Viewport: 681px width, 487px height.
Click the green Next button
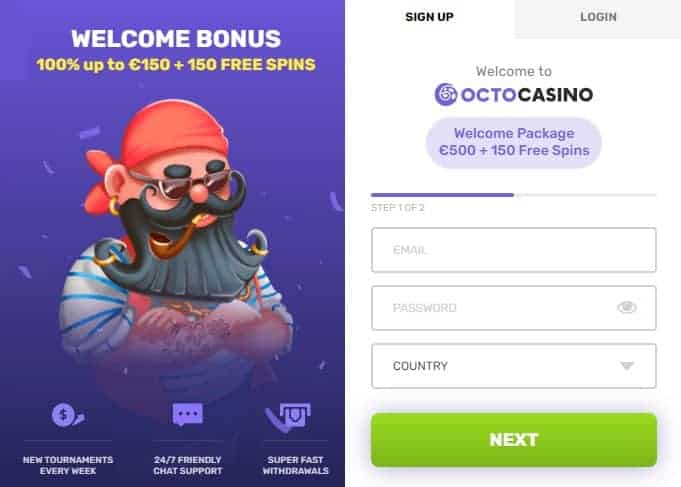514,440
